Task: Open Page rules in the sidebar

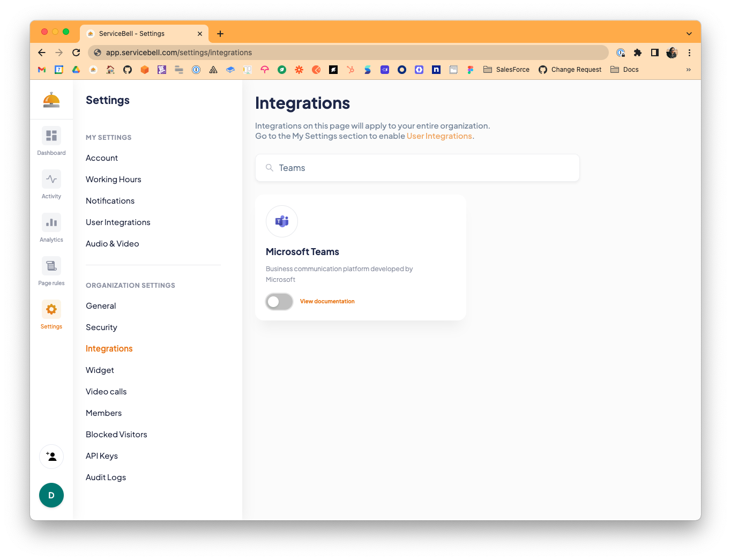Action: (x=51, y=266)
